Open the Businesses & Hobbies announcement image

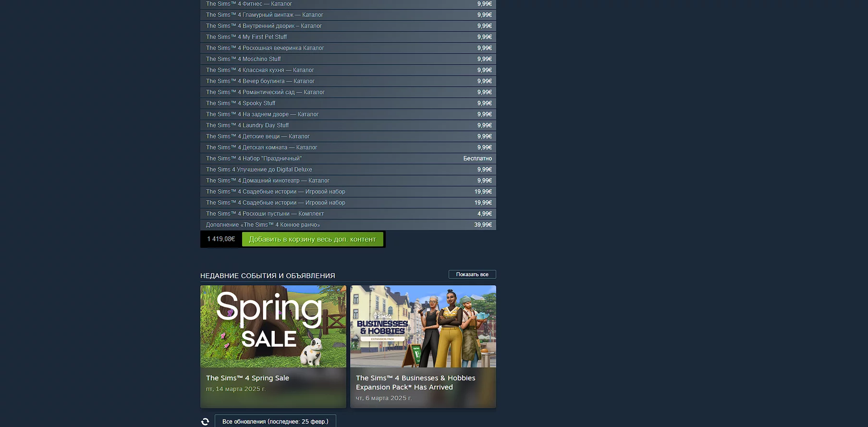pyautogui.click(x=423, y=327)
